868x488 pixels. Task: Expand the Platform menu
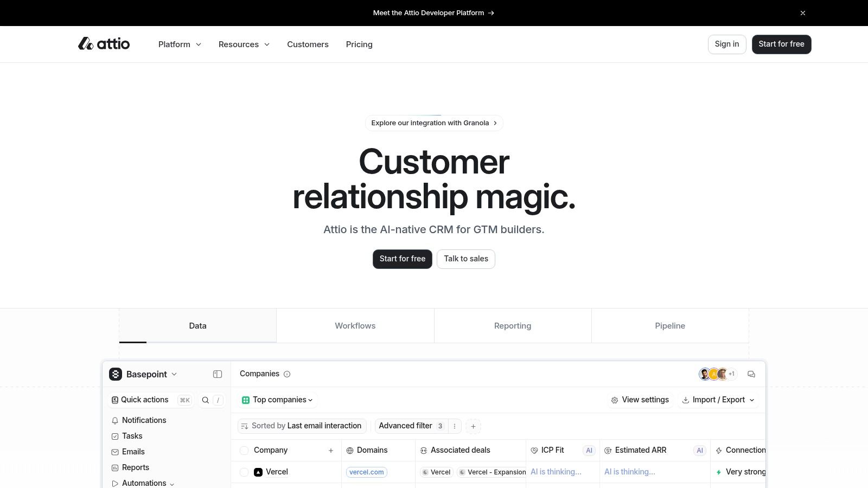tap(180, 44)
